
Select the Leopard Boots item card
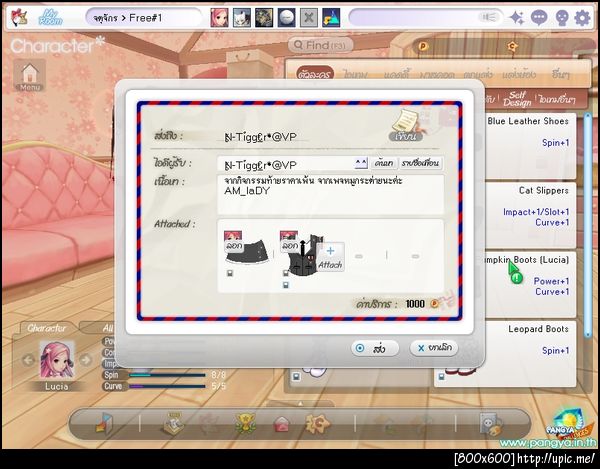click(x=530, y=354)
